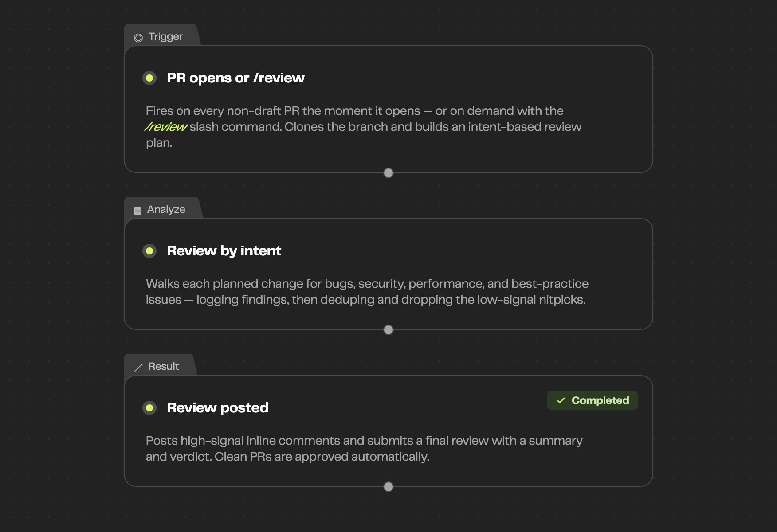Click the checkmark in Completed badge
Screen dimensions: 777x532
pyautogui.click(x=561, y=400)
